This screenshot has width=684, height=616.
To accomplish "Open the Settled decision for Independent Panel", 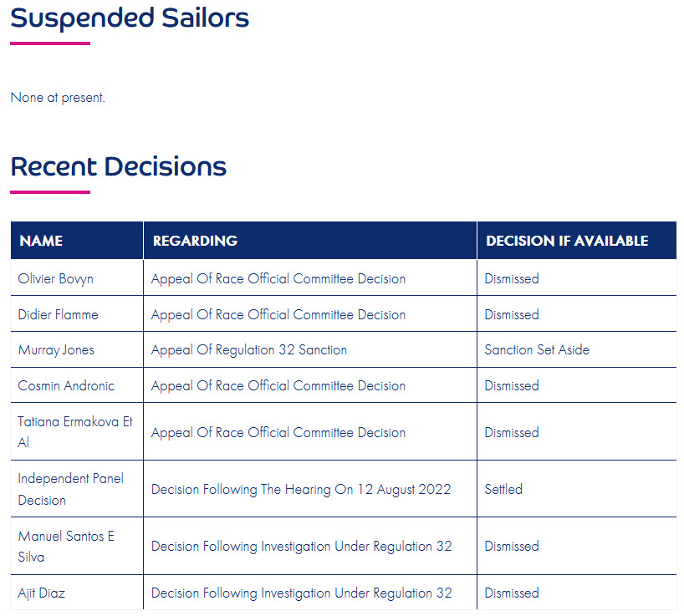I will click(x=503, y=489).
